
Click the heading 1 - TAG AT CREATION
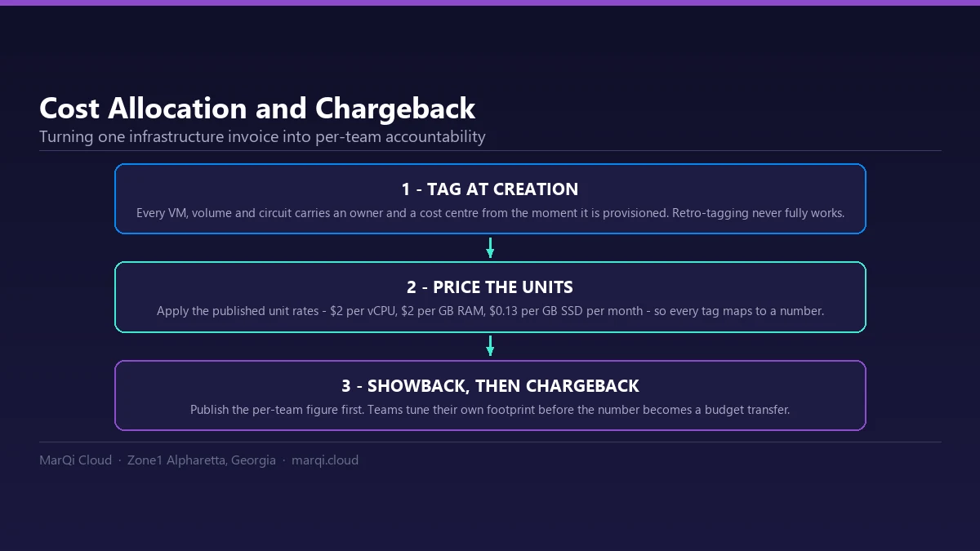click(x=490, y=189)
